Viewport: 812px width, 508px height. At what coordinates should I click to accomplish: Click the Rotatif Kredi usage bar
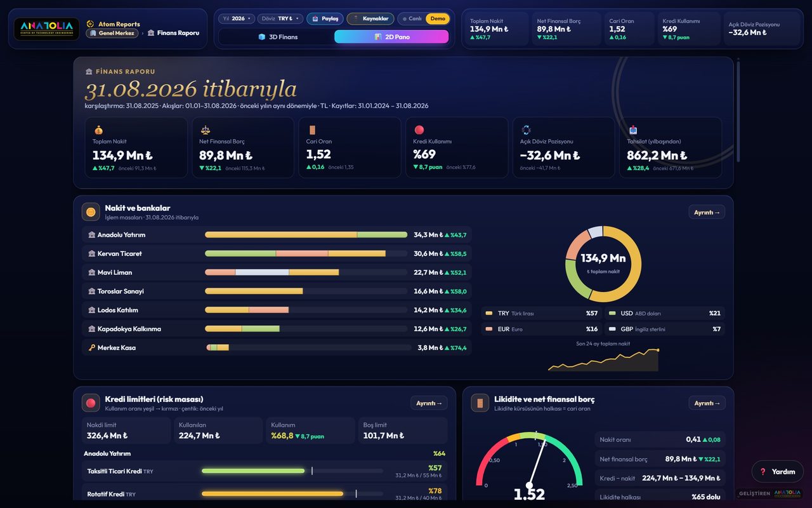pyautogui.click(x=292, y=493)
